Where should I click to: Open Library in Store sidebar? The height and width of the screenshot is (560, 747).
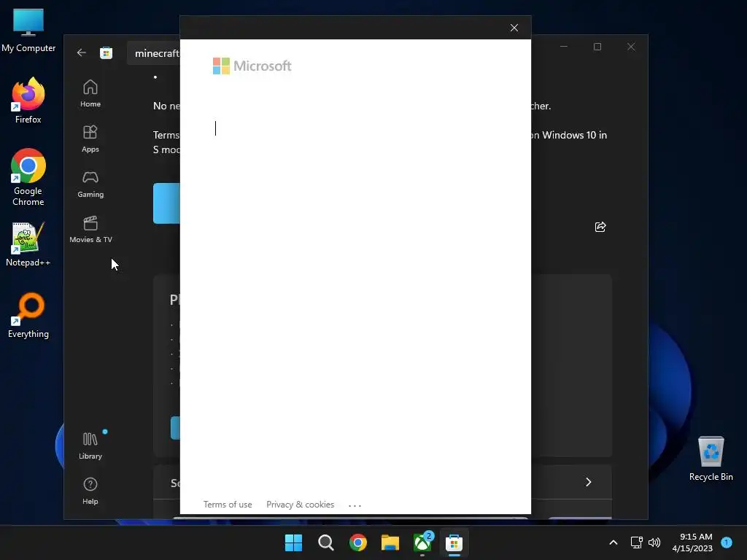point(90,446)
